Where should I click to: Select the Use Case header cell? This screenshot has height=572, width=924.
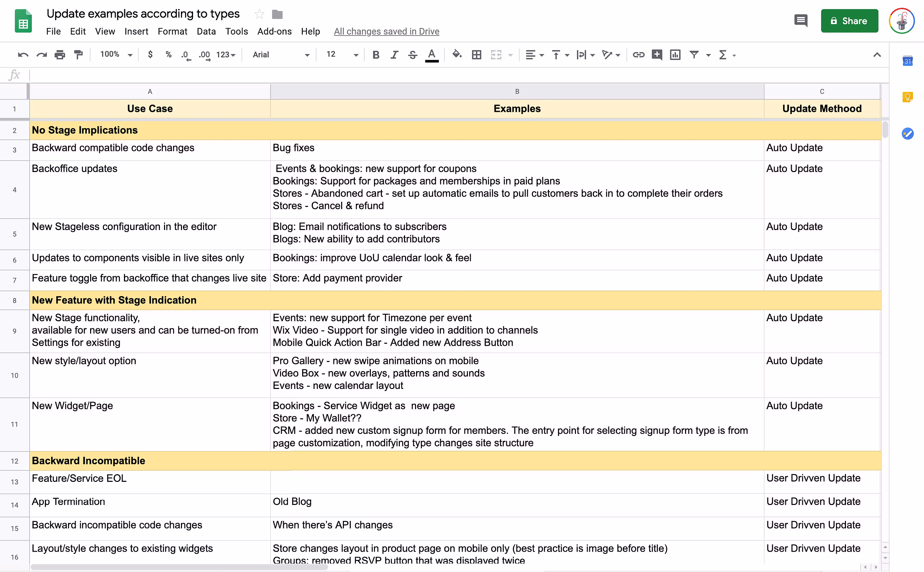click(150, 108)
